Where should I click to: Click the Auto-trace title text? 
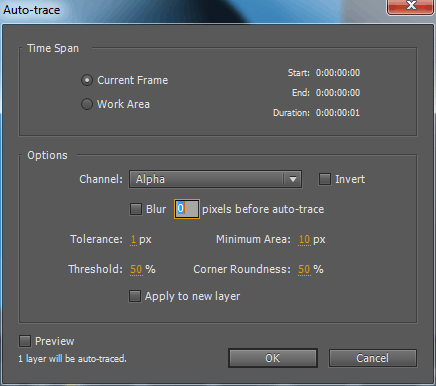[32, 10]
